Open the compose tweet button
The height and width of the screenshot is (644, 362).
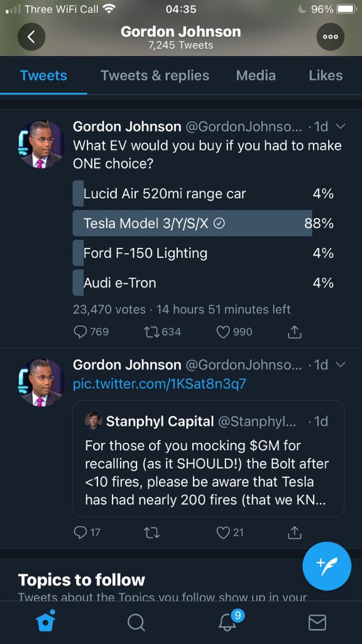[327, 566]
